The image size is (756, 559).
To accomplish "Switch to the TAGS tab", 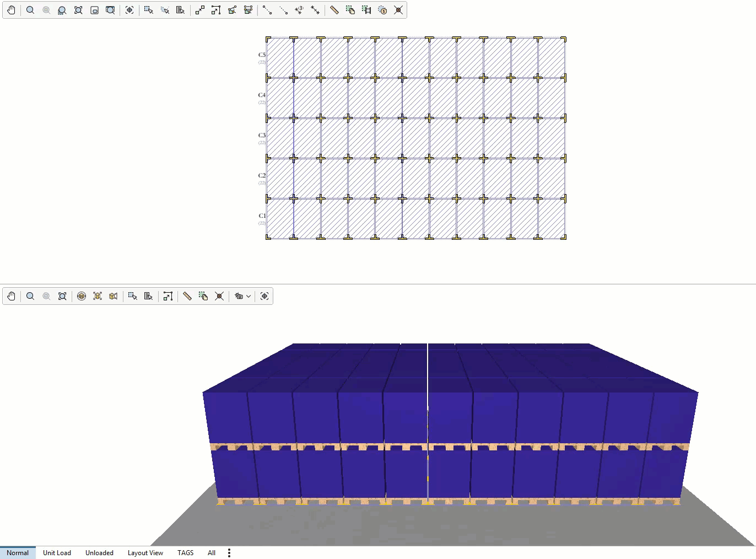I will coord(186,553).
